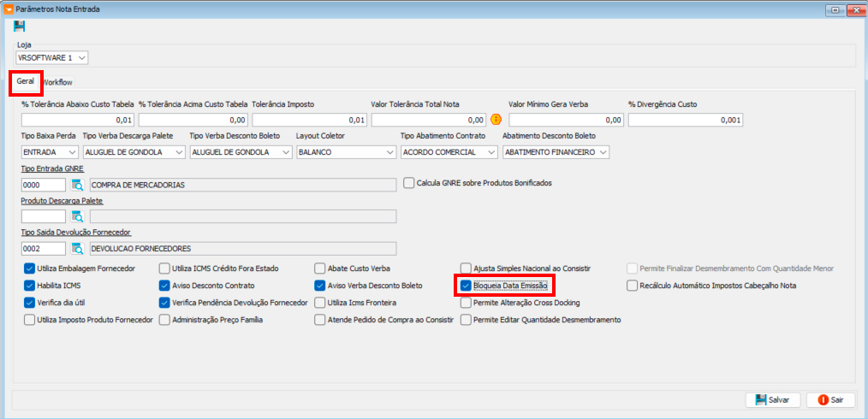Click the Salvar button
The image size is (868, 419).
773,399
